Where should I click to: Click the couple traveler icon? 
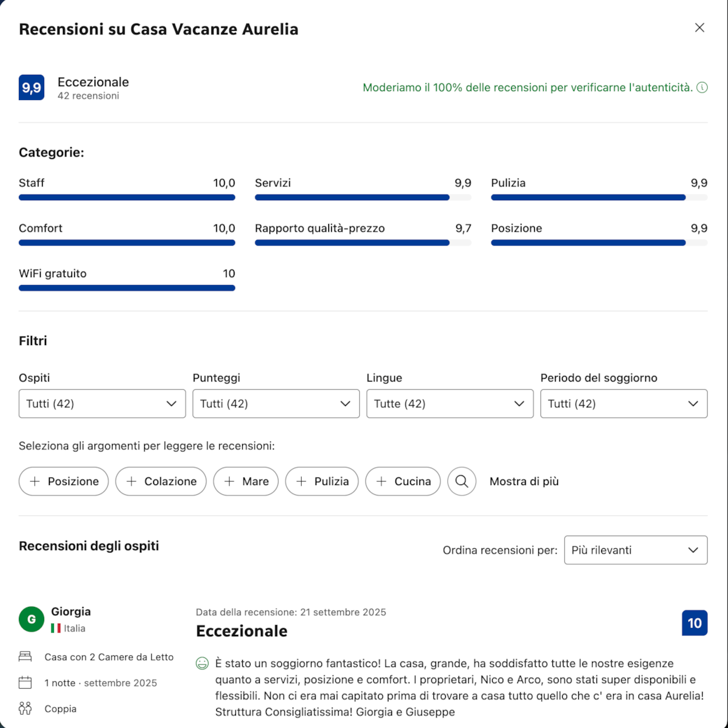pos(25,708)
